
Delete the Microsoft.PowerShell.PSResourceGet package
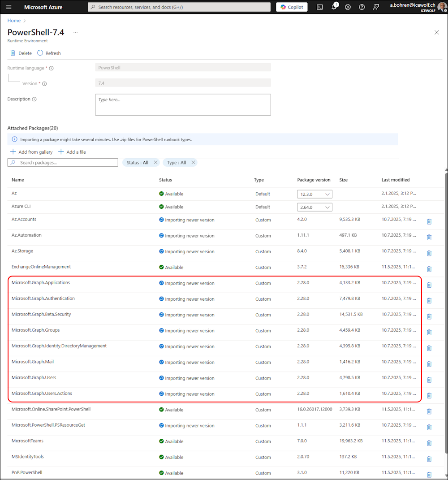coord(429,428)
